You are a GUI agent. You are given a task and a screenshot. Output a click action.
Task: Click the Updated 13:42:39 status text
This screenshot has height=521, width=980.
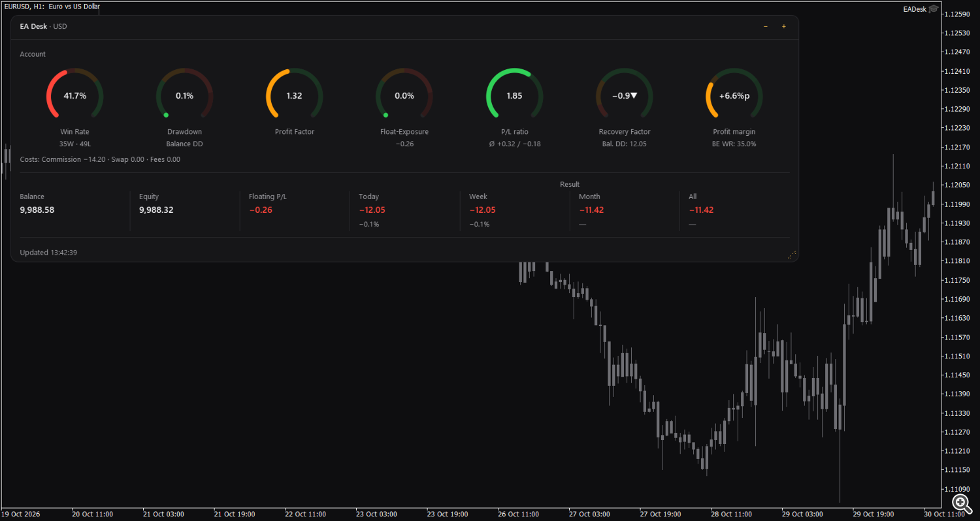[x=48, y=252]
